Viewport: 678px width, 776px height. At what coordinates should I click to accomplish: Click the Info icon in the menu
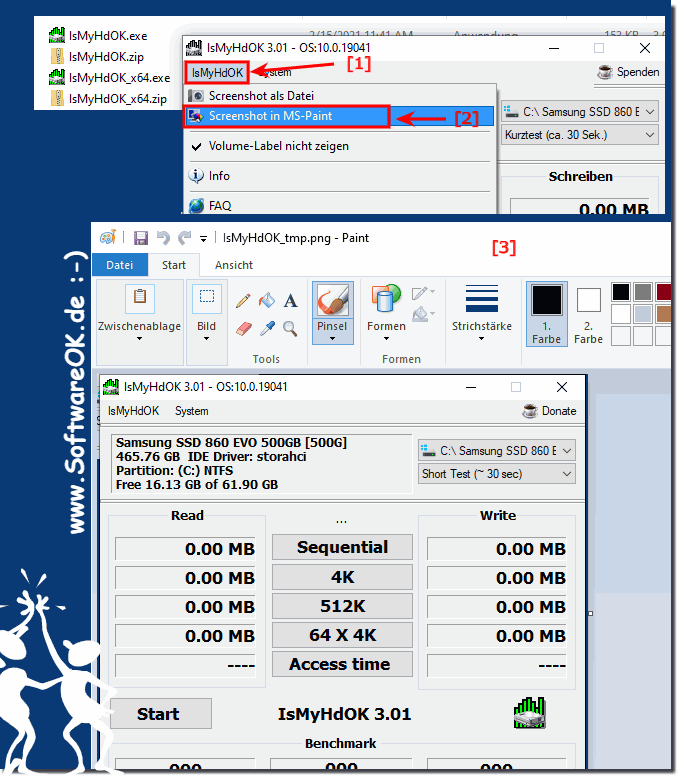pyautogui.click(x=196, y=176)
